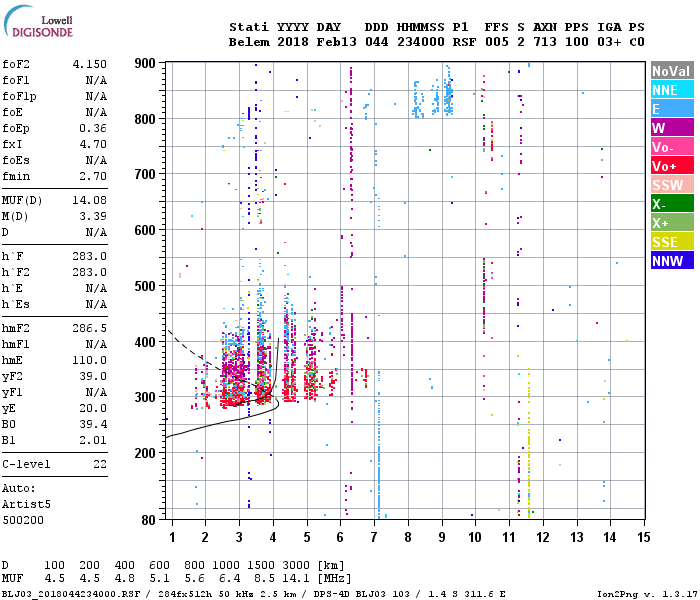Select the date Feb13 in header

[337, 42]
